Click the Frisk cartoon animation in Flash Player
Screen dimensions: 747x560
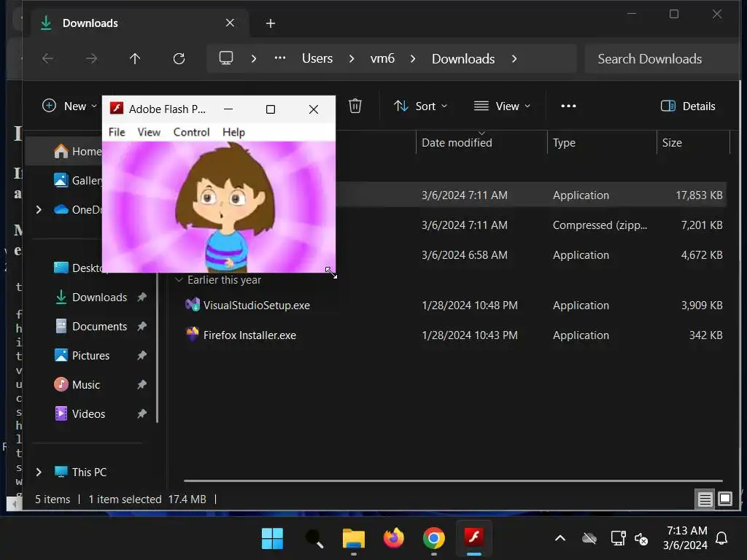(x=224, y=207)
